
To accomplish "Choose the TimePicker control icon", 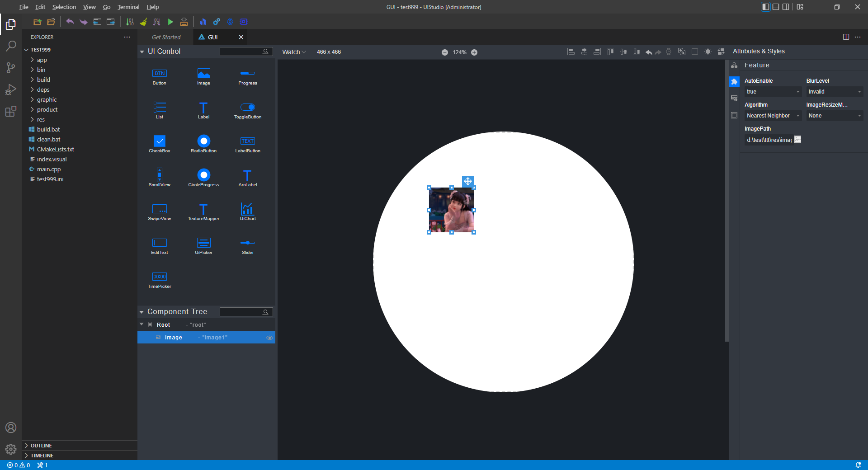I will pyautogui.click(x=159, y=277).
